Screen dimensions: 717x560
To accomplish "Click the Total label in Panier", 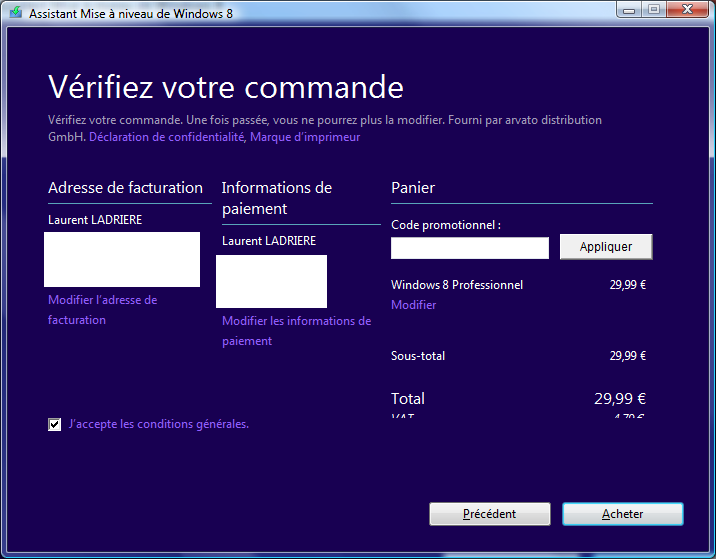I will 408,399.
